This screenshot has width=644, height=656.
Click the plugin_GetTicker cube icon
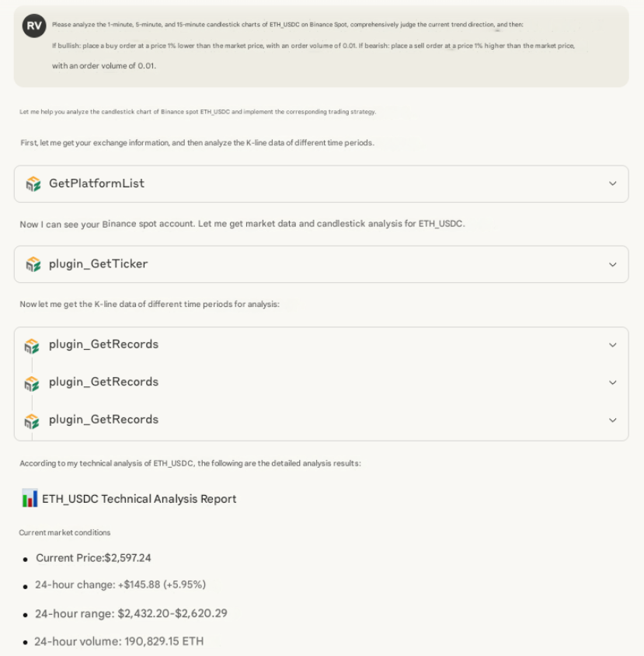click(x=33, y=264)
